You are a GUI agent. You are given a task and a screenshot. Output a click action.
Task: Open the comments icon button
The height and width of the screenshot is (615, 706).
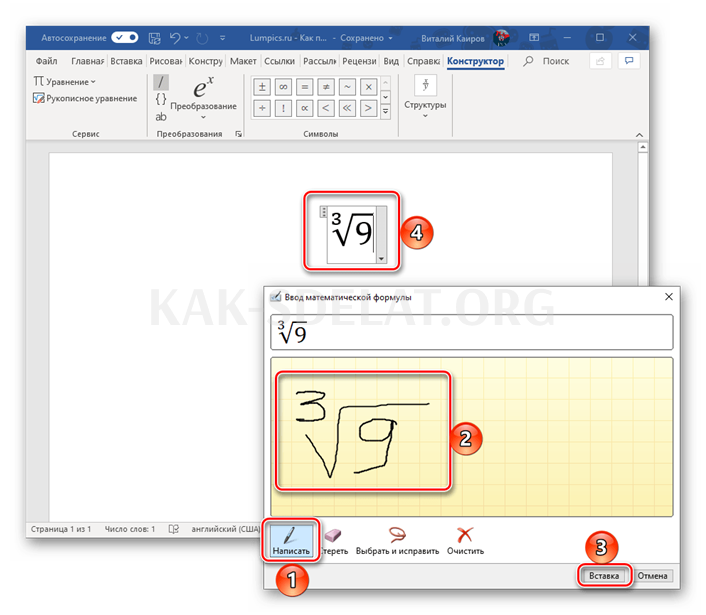(x=629, y=61)
